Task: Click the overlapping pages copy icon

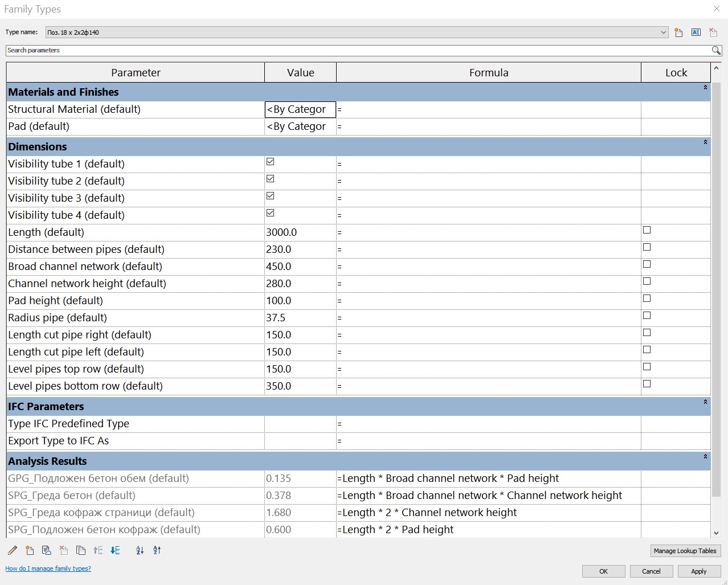Action: point(81,550)
